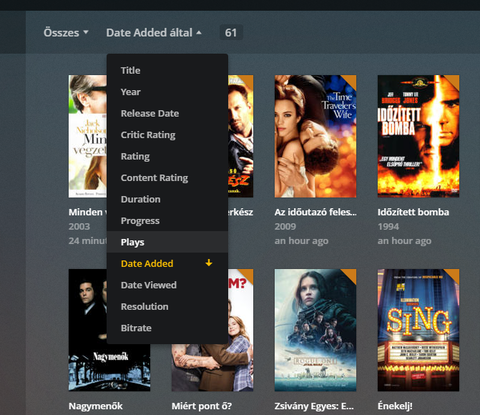This screenshot has width=480, height=415.
Task: Open the Jack Nicholson movie poster
Action: 88,136
